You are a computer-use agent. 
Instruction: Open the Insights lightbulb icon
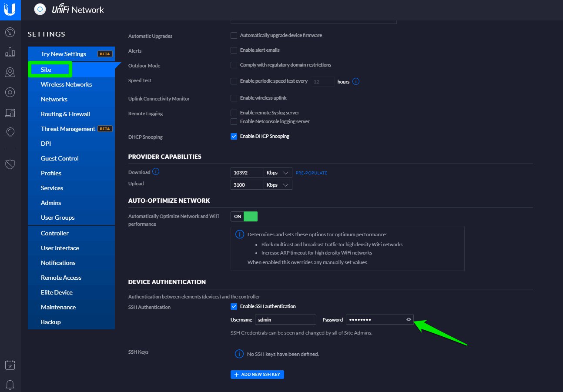[10, 132]
